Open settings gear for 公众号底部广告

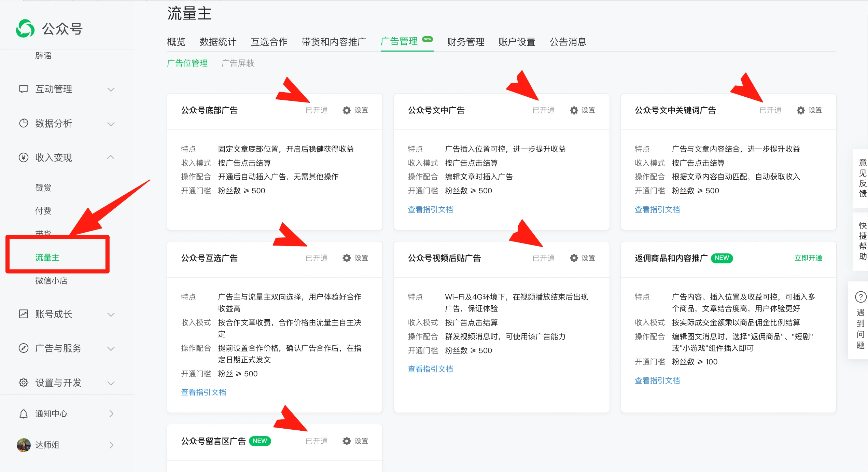pyautogui.click(x=347, y=110)
